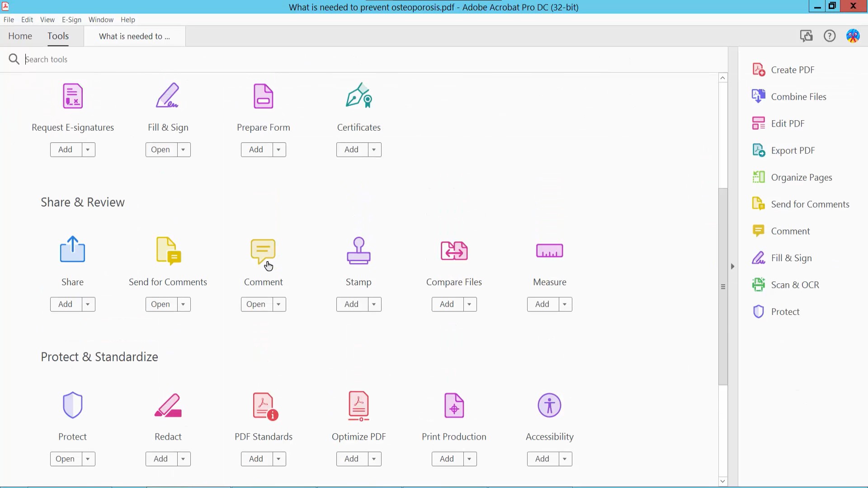The height and width of the screenshot is (488, 868).
Task: Open the Comment tool
Action: click(256, 304)
